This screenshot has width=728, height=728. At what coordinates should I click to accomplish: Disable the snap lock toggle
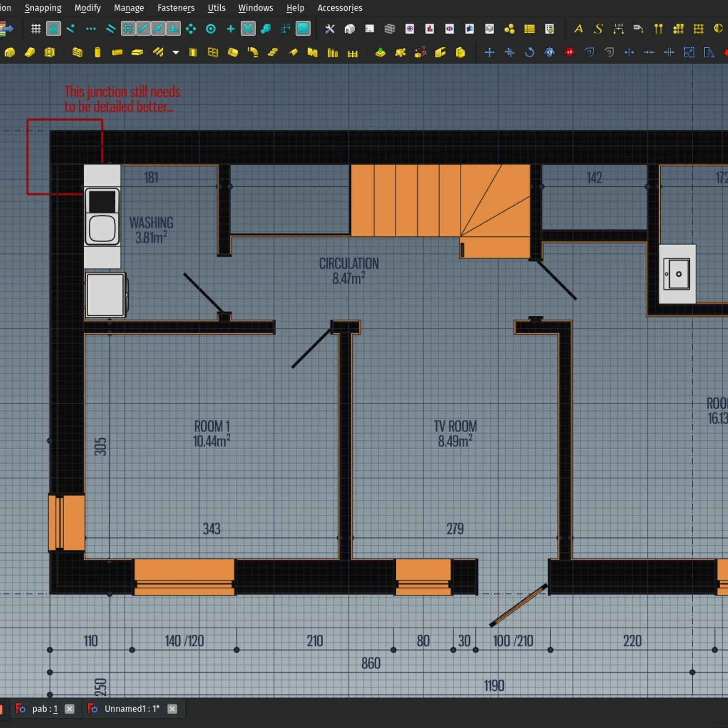click(53, 29)
